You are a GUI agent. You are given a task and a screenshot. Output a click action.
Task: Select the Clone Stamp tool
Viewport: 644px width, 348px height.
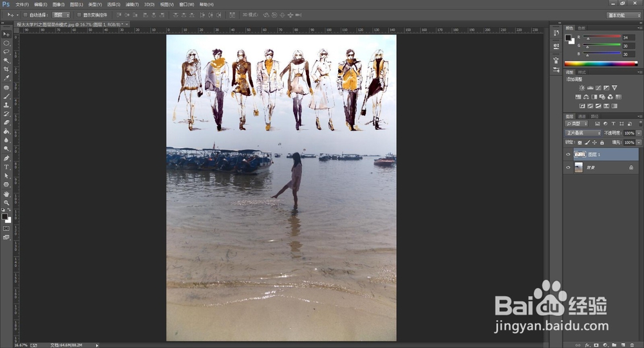pos(6,105)
